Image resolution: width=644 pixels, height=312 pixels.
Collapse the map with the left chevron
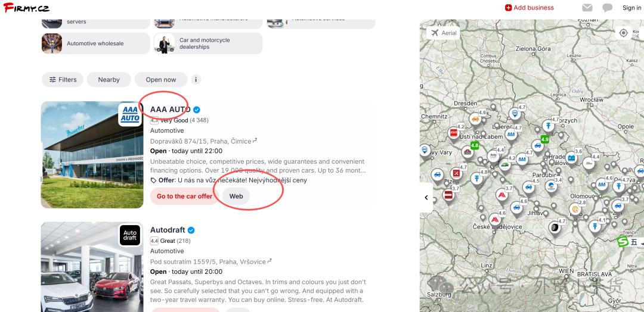click(x=426, y=197)
